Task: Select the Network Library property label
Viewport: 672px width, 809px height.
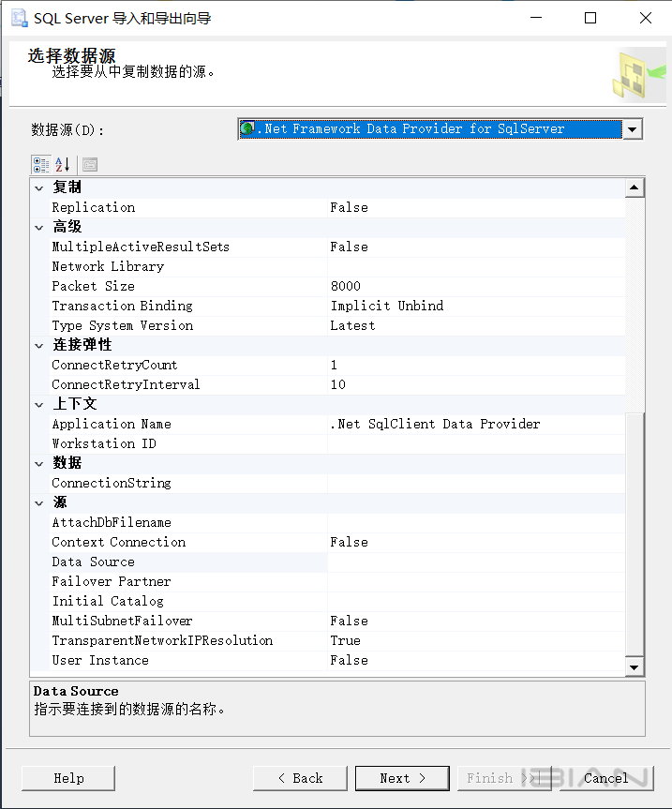Action: (108, 267)
